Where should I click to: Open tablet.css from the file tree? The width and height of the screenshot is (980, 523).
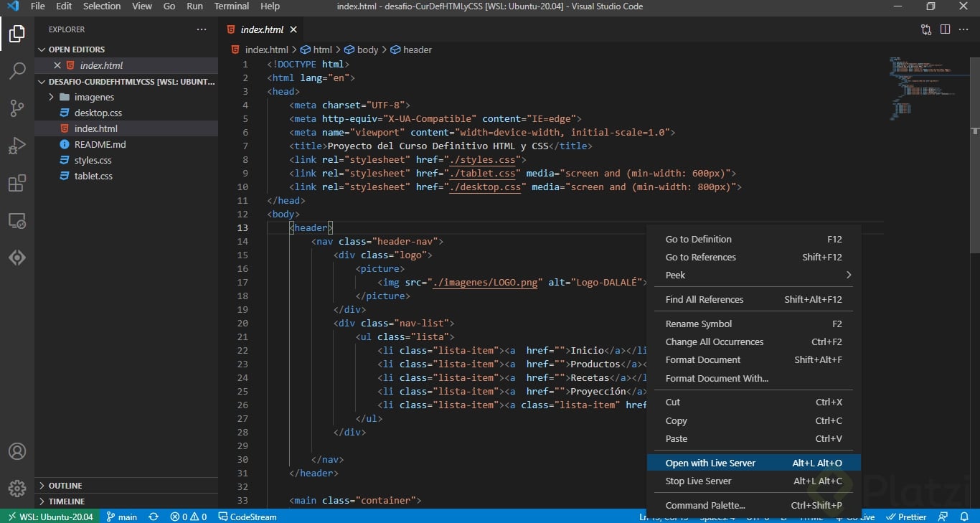pyautogui.click(x=126, y=176)
